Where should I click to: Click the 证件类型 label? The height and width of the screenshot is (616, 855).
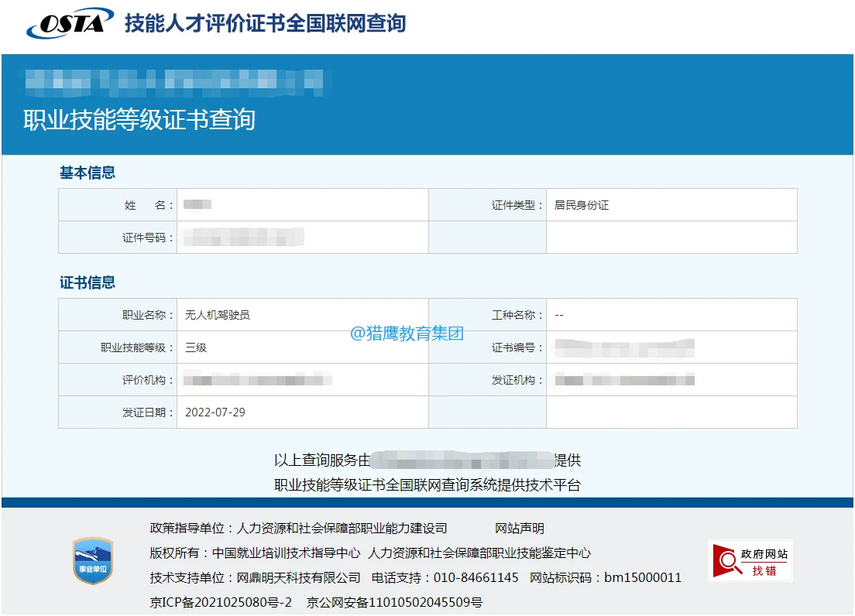[x=517, y=205]
